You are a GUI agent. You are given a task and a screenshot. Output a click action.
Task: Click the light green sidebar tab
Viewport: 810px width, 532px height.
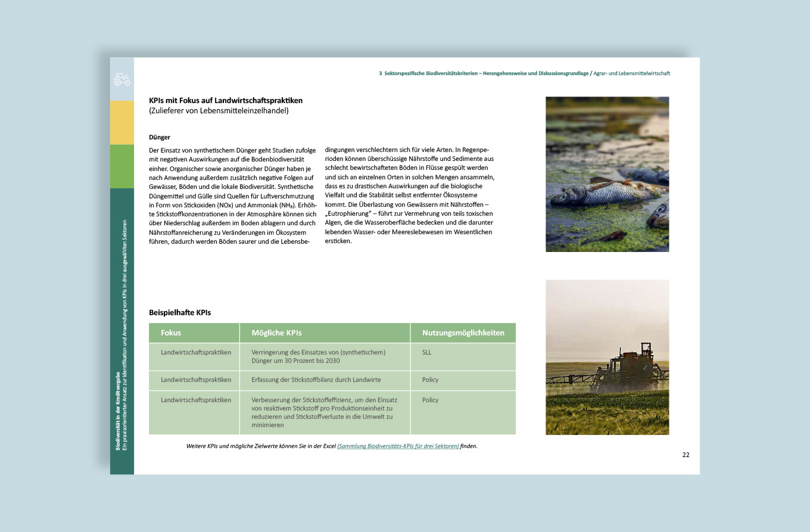(121, 166)
